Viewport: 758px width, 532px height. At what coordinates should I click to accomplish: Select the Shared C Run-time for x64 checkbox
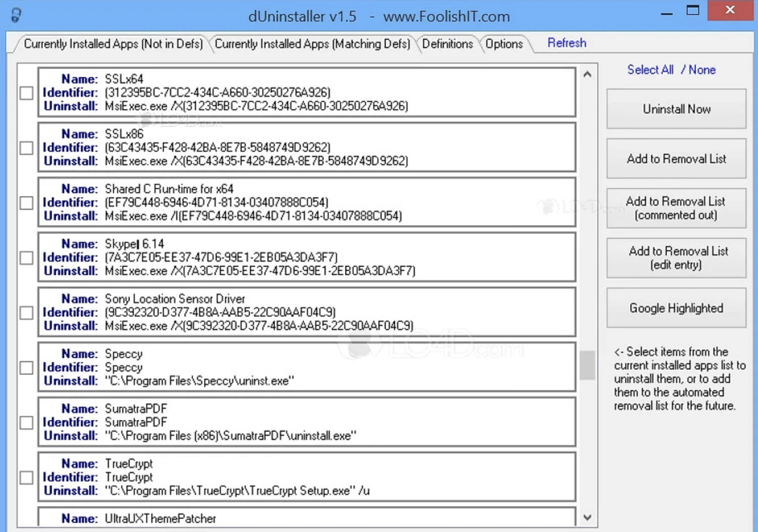click(26, 203)
